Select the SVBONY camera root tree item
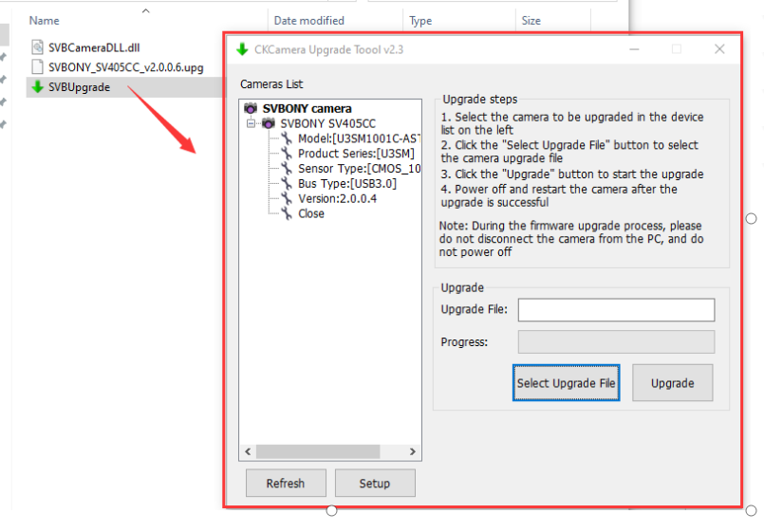The height and width of the screenshot is (532, 764). click(307, 108)
